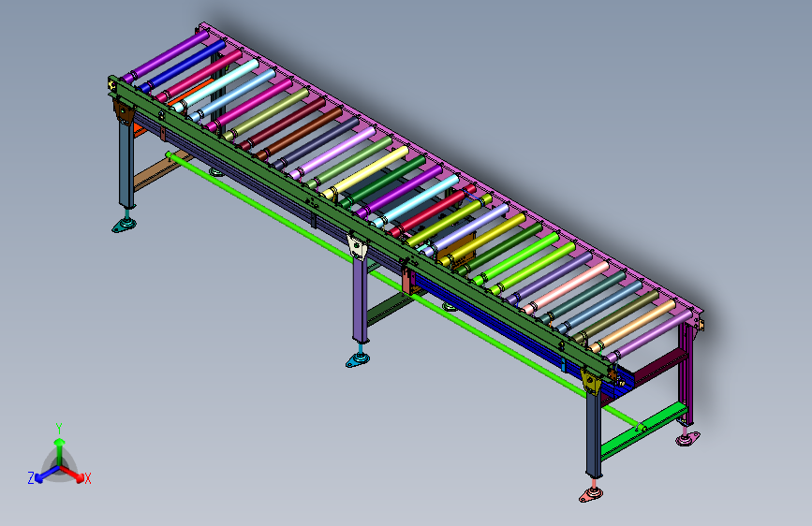
Task: Click the blue Z axis of the triad
Action: click(47, 475)
